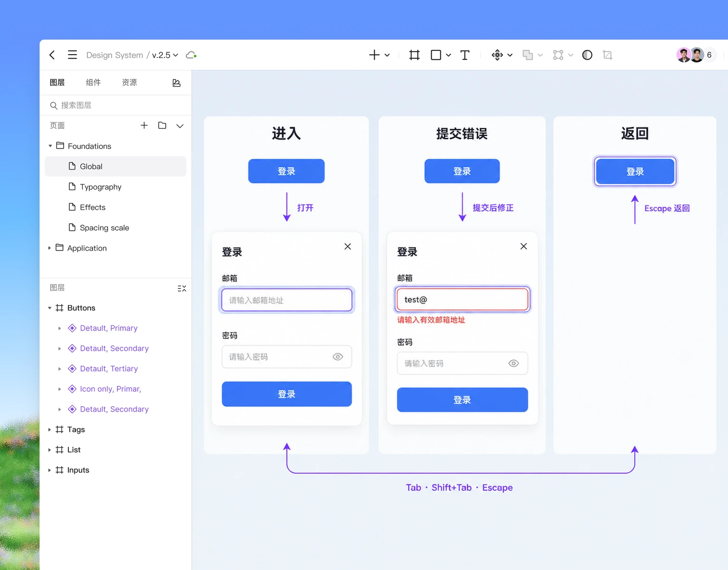
Task: Toggle password visibility in 进入 dialog
Action: (338, 357)
